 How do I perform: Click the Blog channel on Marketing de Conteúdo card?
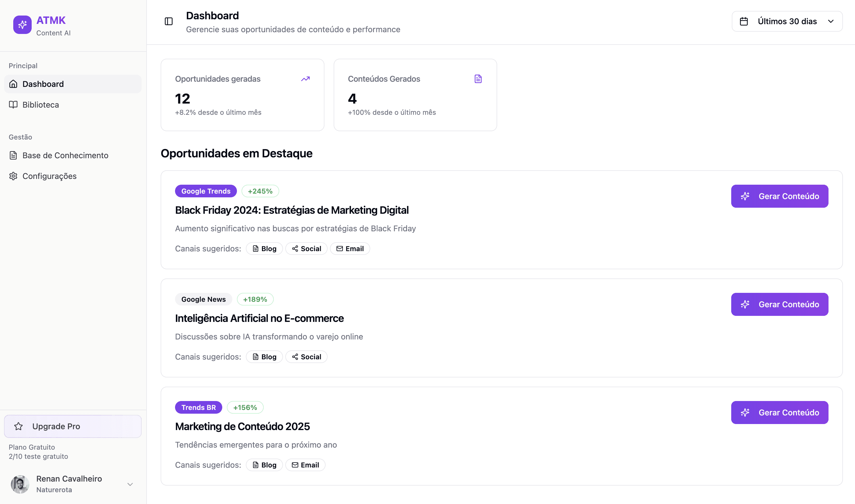(264, 465)
